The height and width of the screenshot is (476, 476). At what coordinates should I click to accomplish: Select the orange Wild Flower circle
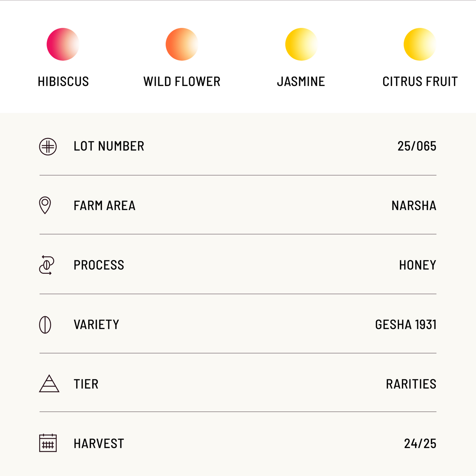click(182, 44)
